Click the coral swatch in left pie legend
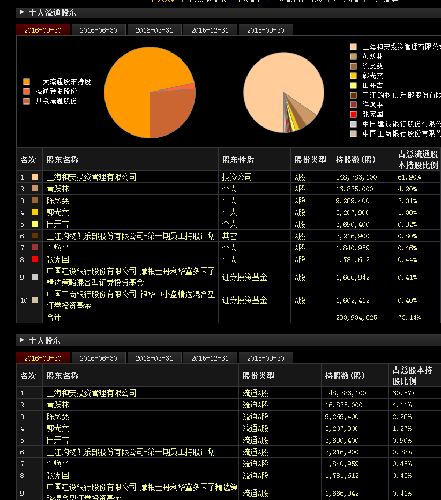 point(27,91)
